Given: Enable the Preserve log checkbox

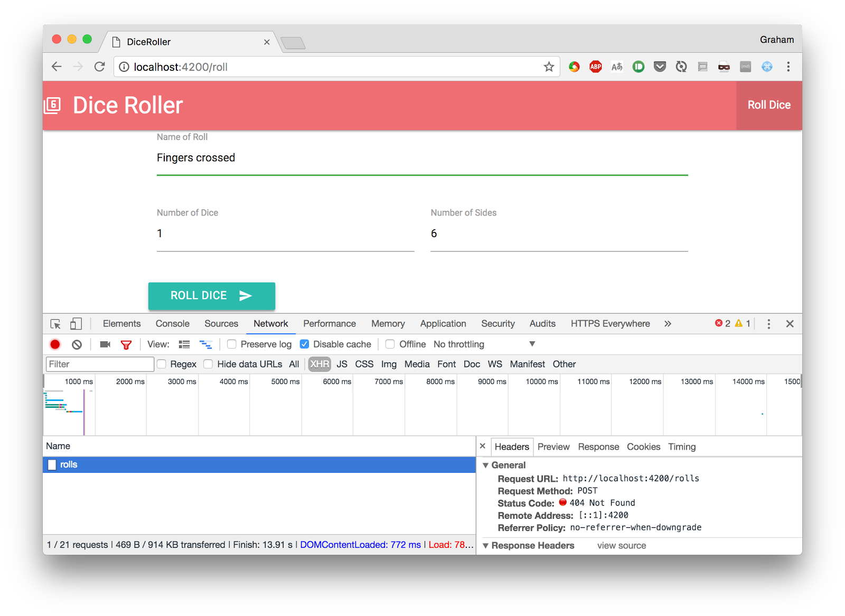Looking at the screenshot, I should tap(231, 344).
